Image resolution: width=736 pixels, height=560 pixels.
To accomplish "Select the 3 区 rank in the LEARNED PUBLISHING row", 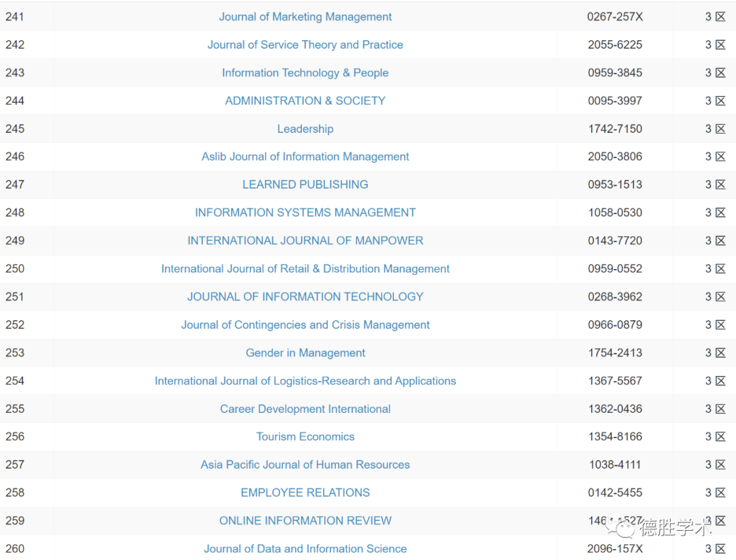I will (x=716, y=185).
